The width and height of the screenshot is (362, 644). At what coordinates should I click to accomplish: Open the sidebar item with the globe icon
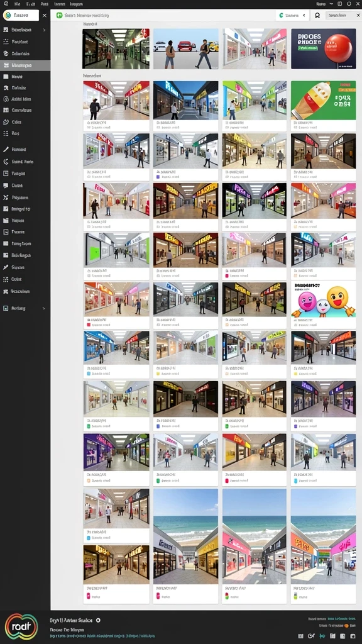click(x=25, y=53)
